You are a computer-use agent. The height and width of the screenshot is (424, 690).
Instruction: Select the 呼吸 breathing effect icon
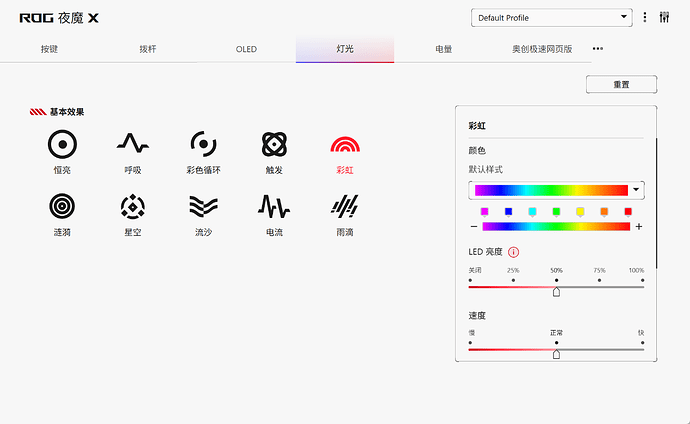pos(133,145)
